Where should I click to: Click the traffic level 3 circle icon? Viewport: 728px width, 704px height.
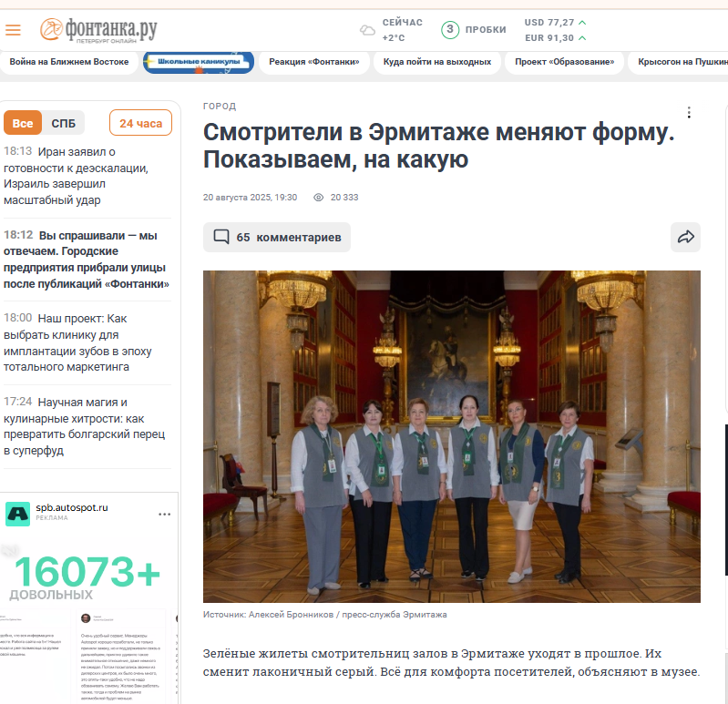(x=449, y=30)
